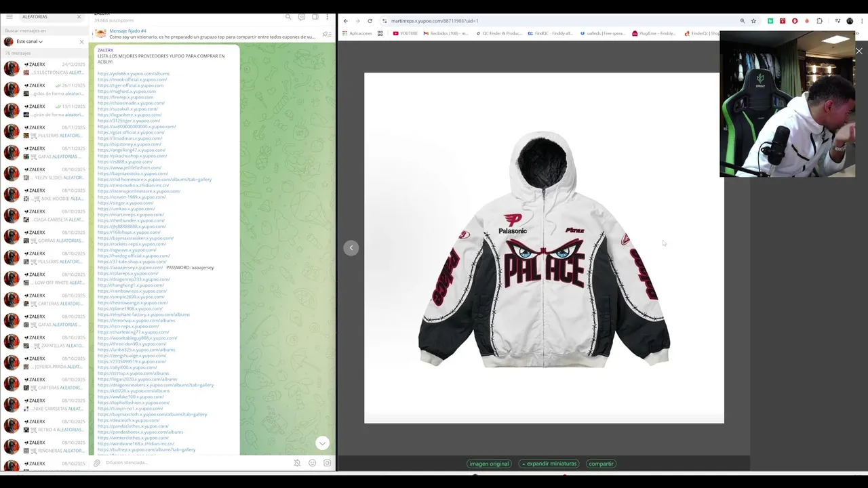Click the Palace jacket image
Screen dimensions: 868x488
544,248
